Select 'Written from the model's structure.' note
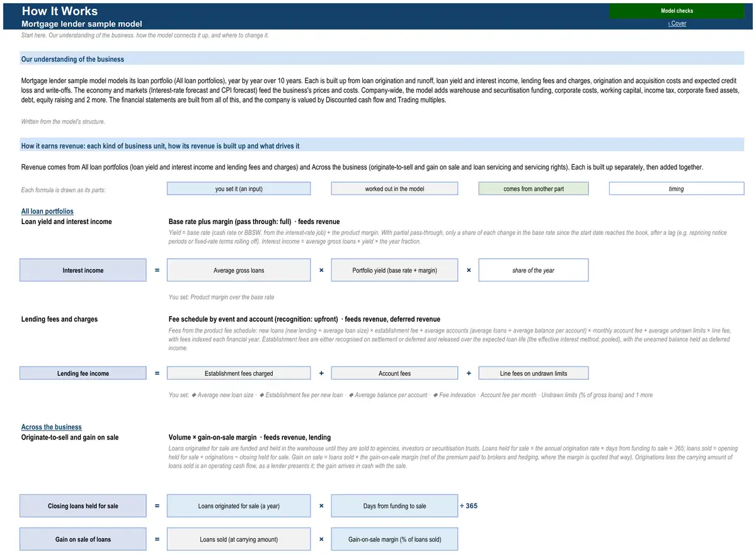Image resolution: width=756 pixels, height=554 pixels. [x=64, y=122]
